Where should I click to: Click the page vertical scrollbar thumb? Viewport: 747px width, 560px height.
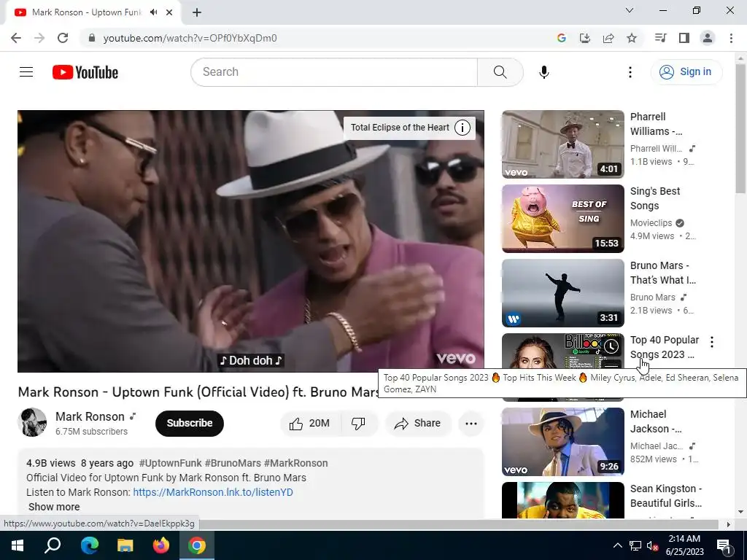[x=741, y=128]
